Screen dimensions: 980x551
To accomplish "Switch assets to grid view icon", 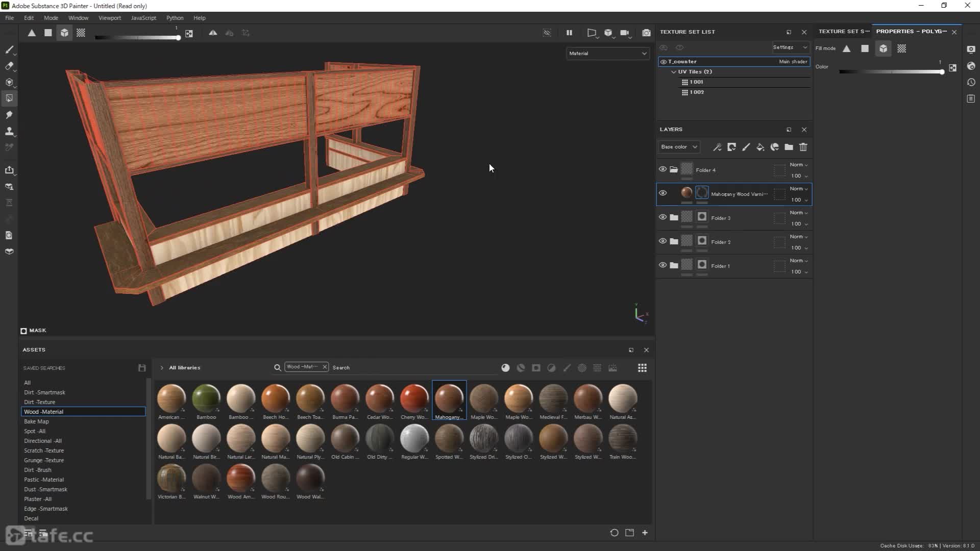I will pos(642,368).
